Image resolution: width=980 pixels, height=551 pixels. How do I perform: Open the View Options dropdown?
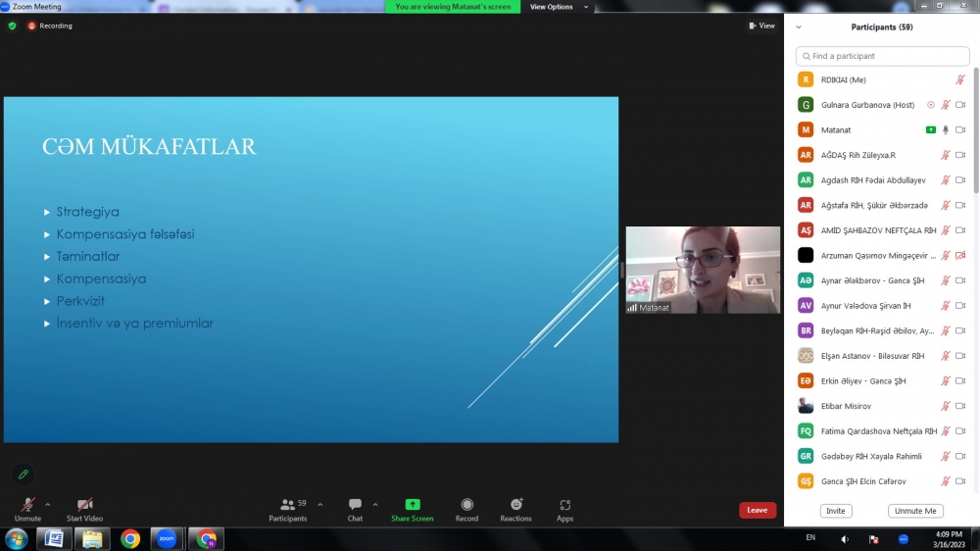(559, 7)
